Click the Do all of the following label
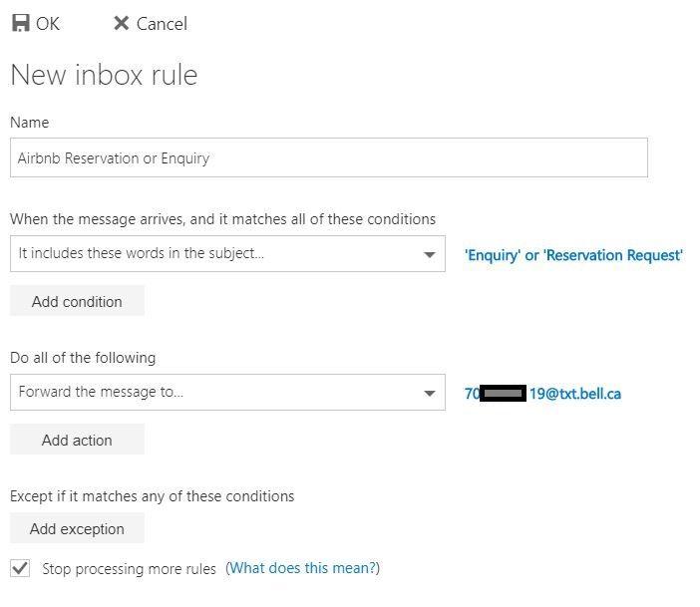 click(x=83, y=357)
